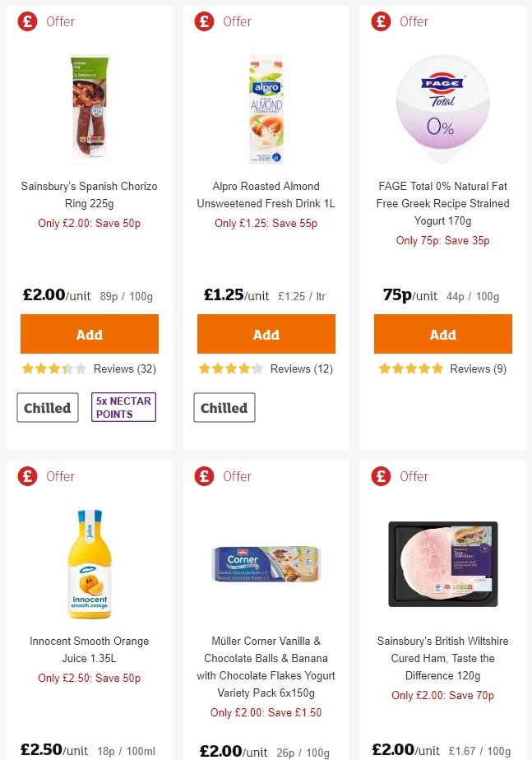Click the Chilled tag under Spanish Chorizo
532x760 pixels.
47,407
